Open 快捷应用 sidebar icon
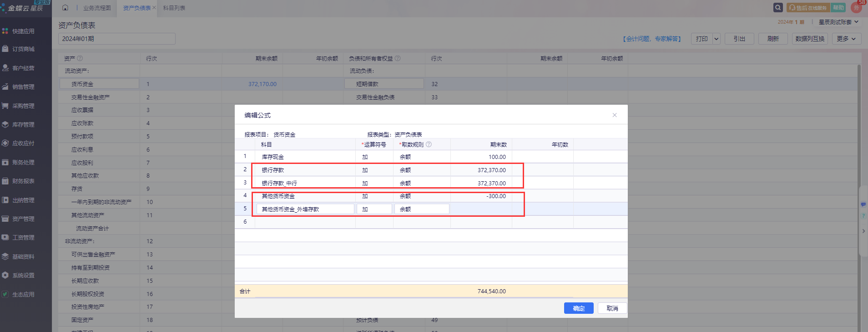868x332 pixels. point(5,31)
